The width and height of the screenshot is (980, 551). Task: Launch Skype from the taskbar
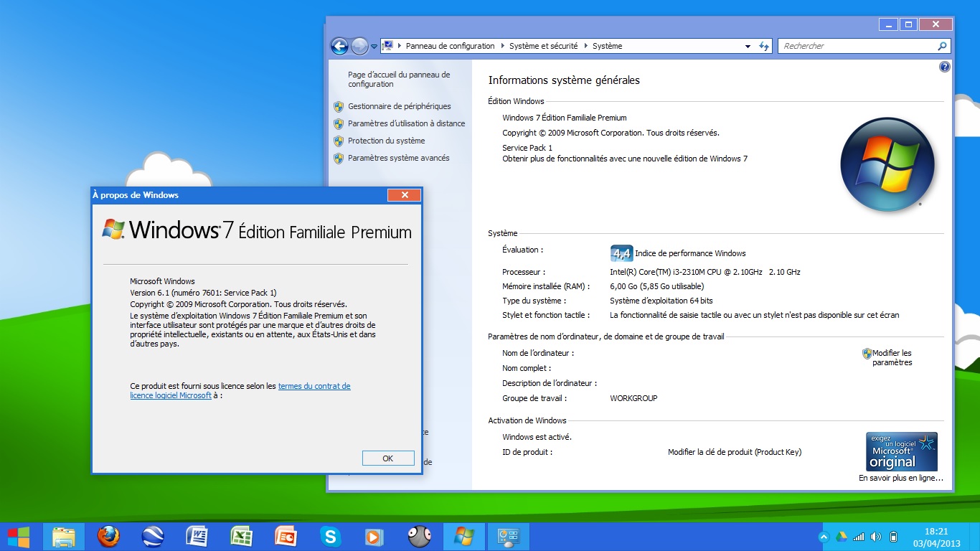click(x=330, y=536)
